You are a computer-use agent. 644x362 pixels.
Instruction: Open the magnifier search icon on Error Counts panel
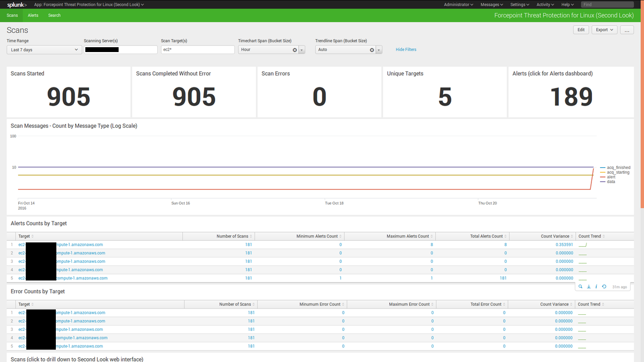tap(581, 286)
